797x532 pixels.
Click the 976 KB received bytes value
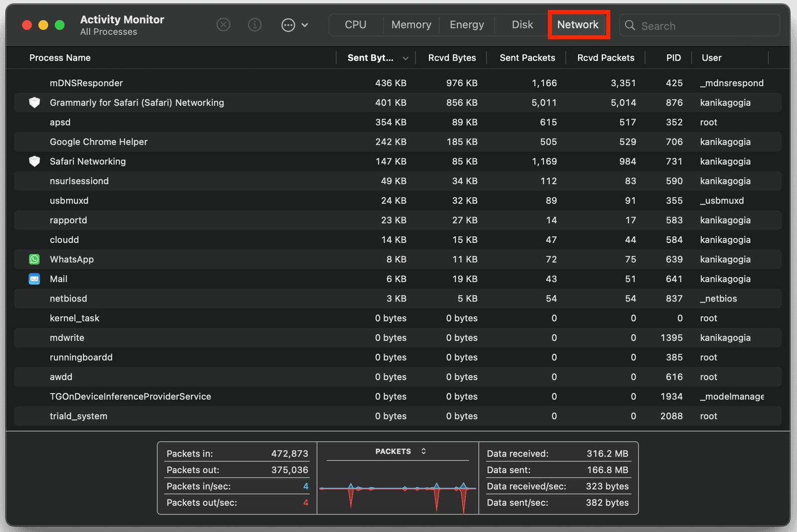462,83
